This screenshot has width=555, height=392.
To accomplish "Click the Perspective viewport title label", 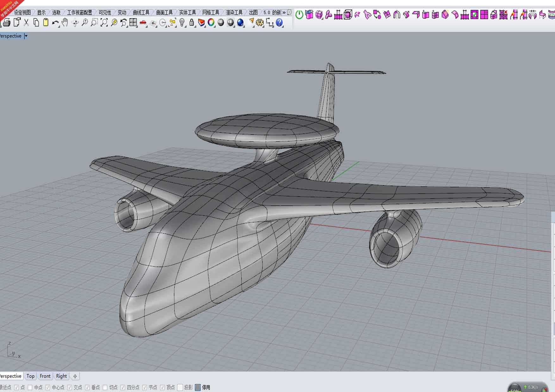I will [x=10, y=36].
